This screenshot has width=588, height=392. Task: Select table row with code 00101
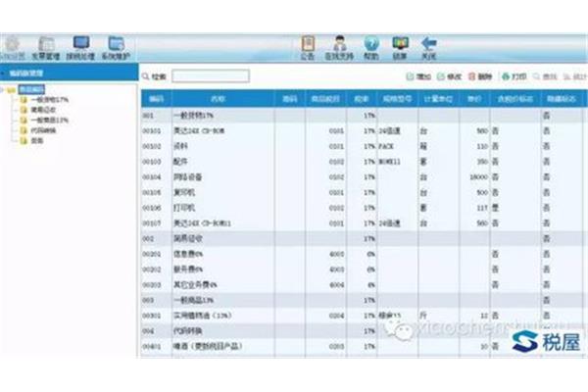tap(363, 131)
